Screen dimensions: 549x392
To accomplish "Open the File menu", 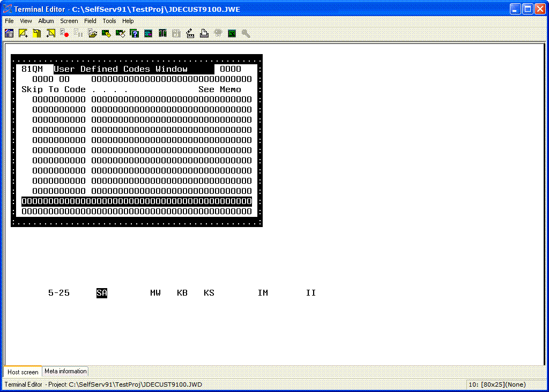I will click(x=9, y=21).
